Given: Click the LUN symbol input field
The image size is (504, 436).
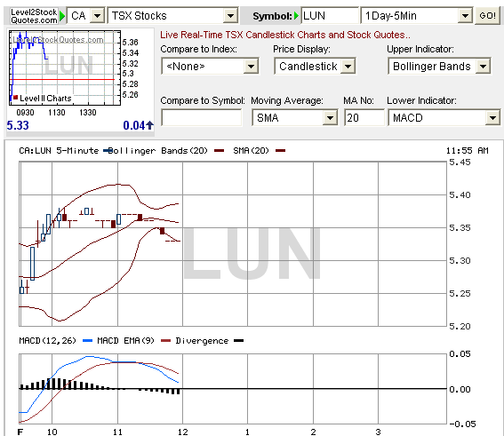Looking at the screenshot, I should coord(330,15).
